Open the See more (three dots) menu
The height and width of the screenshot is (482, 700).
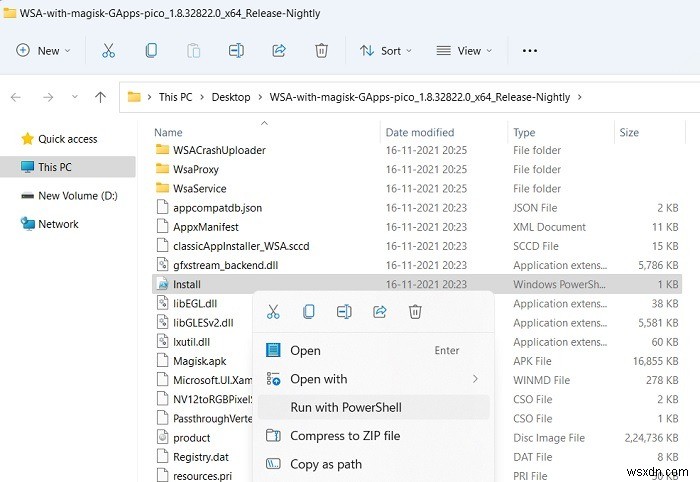point(530,50)
